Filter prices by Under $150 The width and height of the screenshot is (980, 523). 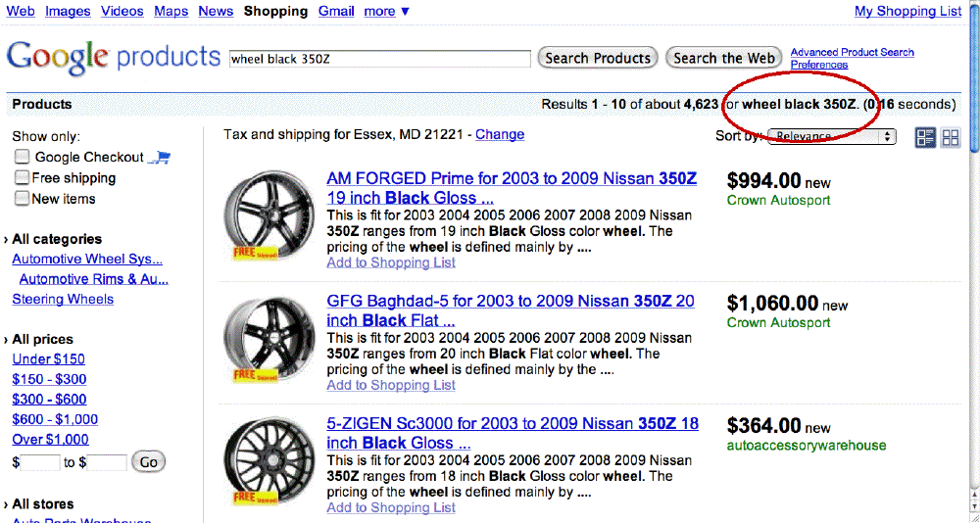point(49,359)
